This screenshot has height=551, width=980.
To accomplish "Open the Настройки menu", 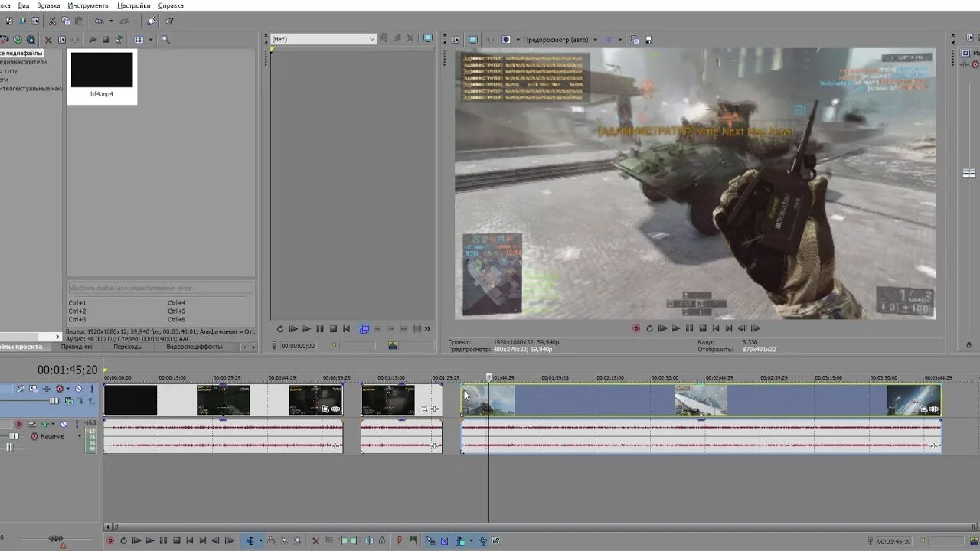I will tap(134, 5).
